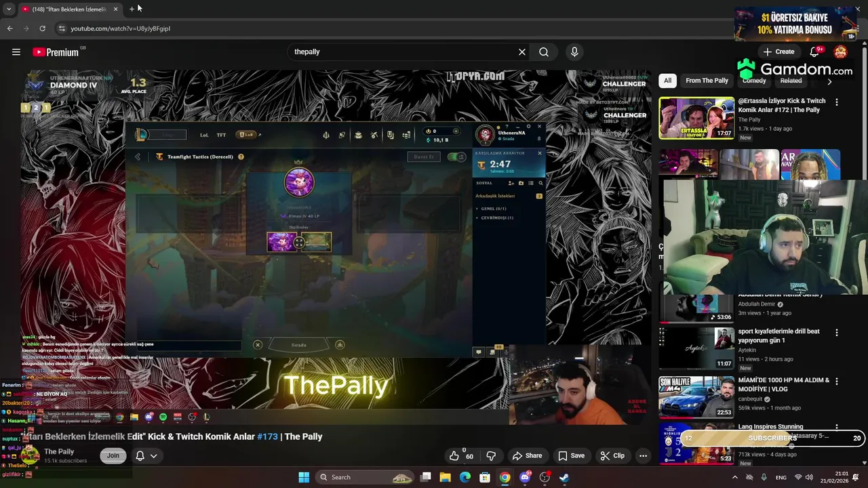Open League summoner profile icon UtheneraNA

(485, 135)
